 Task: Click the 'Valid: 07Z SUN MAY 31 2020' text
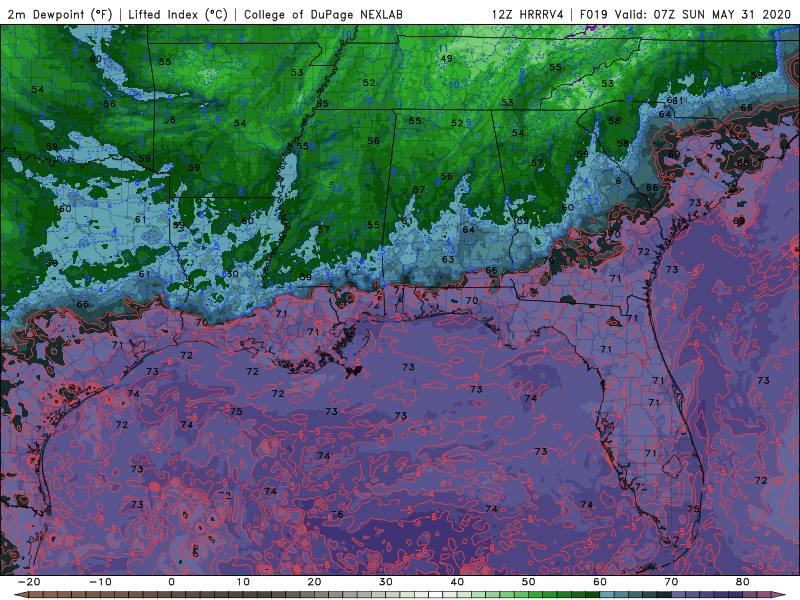click(x=703, y=14)
